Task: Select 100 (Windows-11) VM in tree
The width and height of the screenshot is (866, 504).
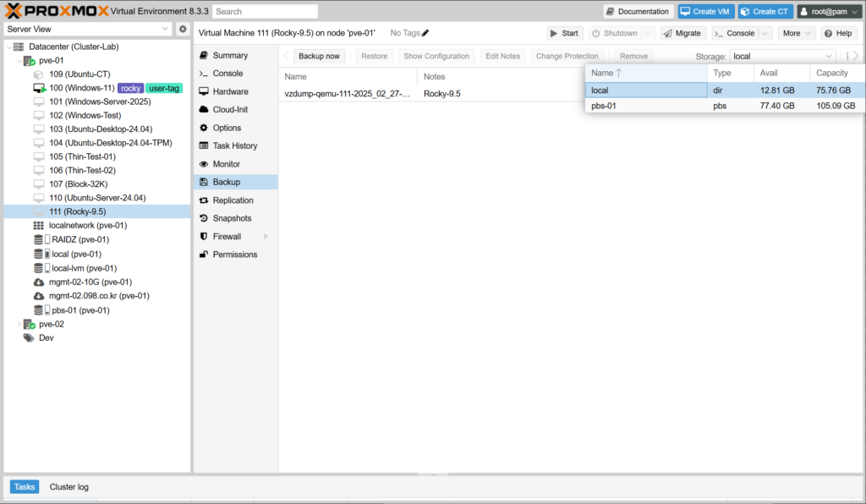Action: pos(81,88)
